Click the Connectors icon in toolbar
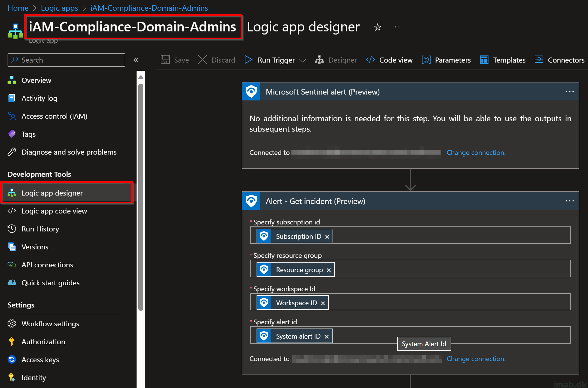The height and width of the screenshot is (388, 588). click(539, 59)
